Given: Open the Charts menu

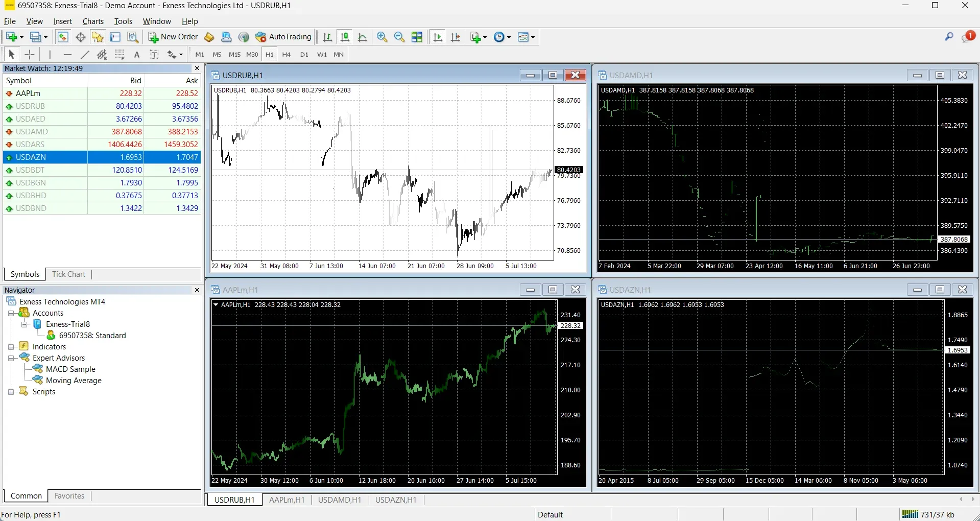Looking at the screenshot, I should coord(93,21).
